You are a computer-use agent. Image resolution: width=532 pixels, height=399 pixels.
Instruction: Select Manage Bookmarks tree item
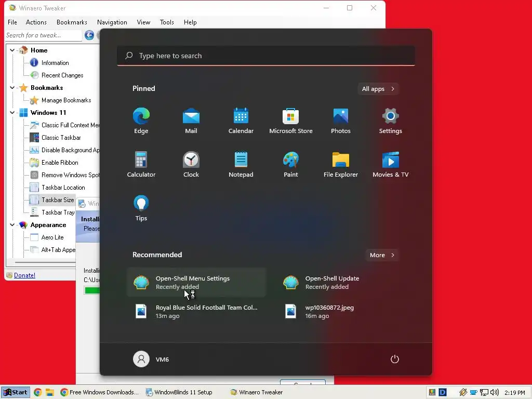point(66,100)
